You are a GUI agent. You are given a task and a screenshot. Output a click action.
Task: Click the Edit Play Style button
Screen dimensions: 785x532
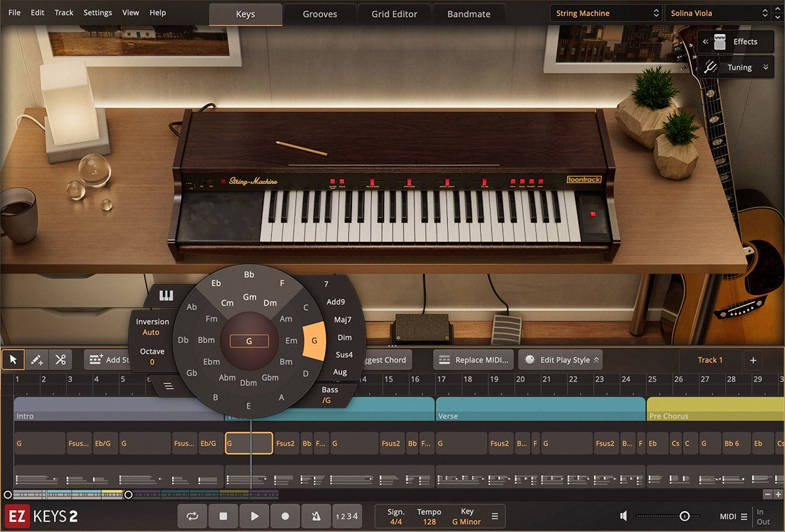(x=560, y=360)
